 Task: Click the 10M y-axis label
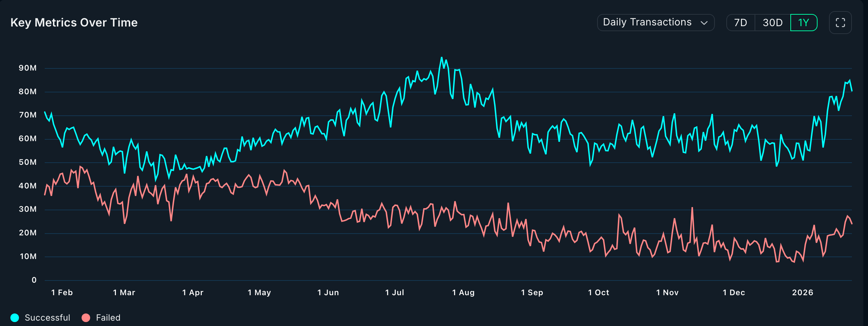pos(28,257)
